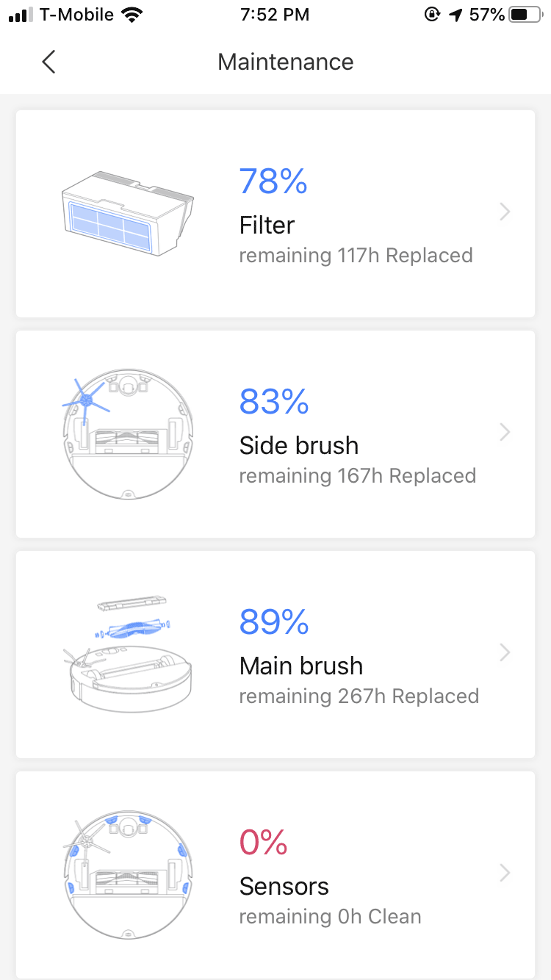The height and width of the screenshot is (980, 551).
Task: Tap the Wi-Fi status icon
Action: pos(132,15)
